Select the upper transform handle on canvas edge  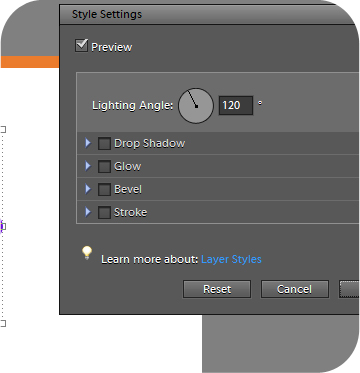tap(3, 129)
